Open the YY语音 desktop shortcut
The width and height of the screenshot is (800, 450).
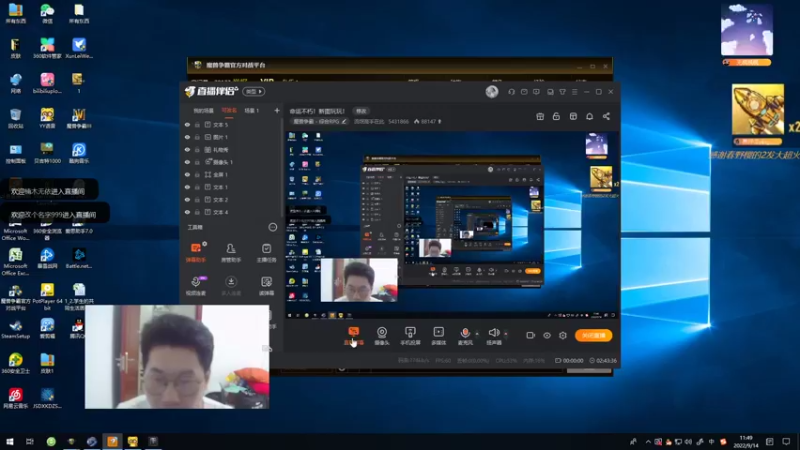(47, 118)
